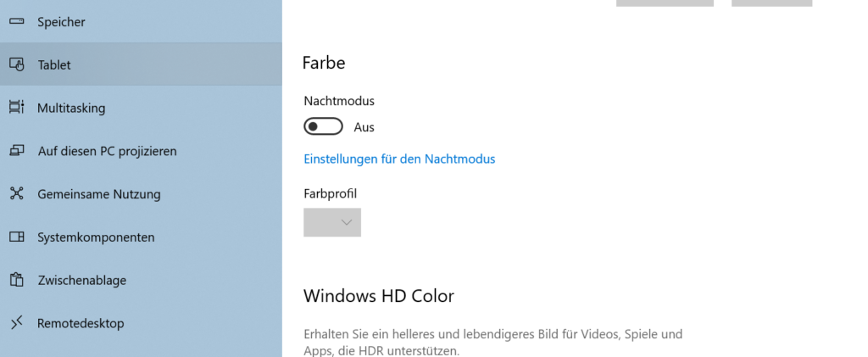Click the Speicher storage drive icon

point(16,21)
